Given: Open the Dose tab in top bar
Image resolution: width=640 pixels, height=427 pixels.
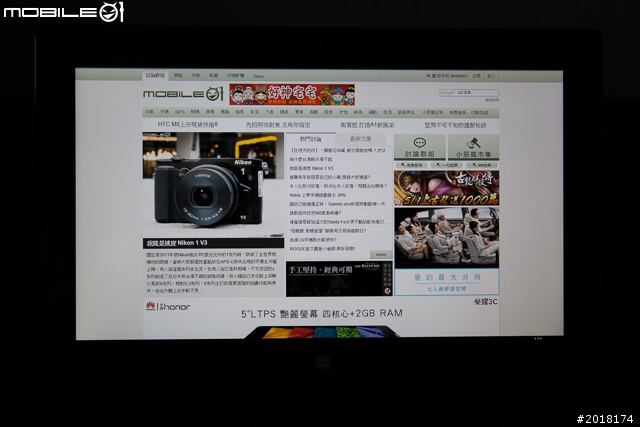Looking at the screenshot, I should [x=258, y=76].
